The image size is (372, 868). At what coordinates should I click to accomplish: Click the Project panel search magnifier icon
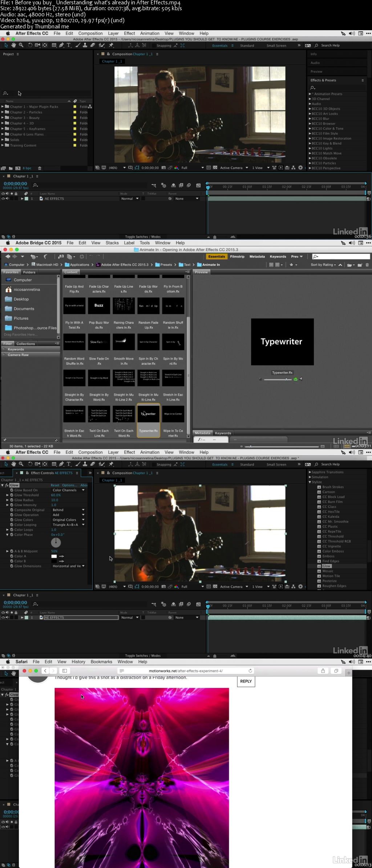click(x=5, y=93)
